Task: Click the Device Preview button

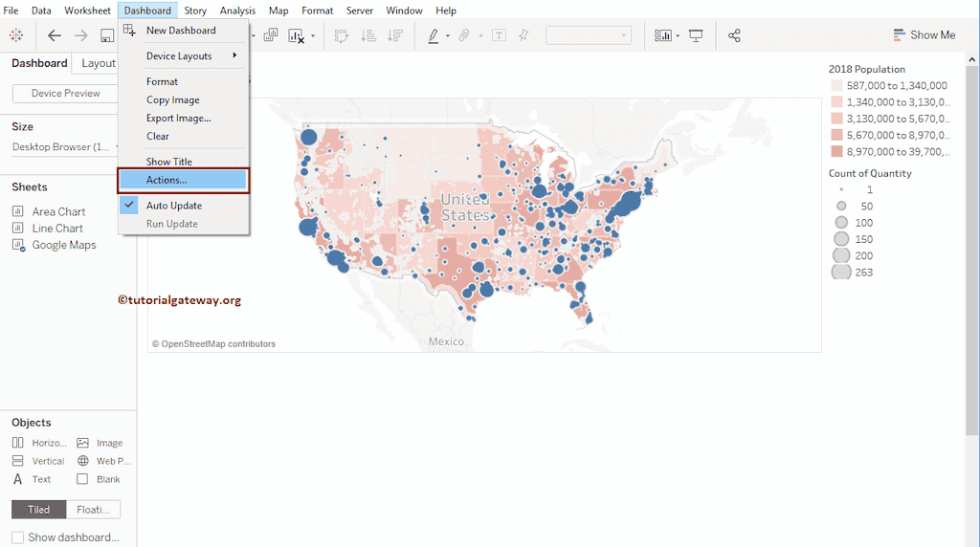Action: pos(65,93)
